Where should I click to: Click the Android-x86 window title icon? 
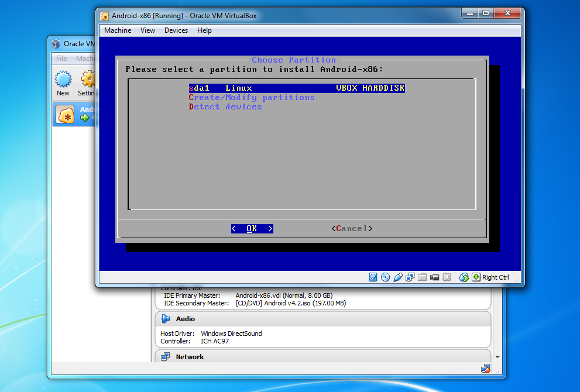105,16
